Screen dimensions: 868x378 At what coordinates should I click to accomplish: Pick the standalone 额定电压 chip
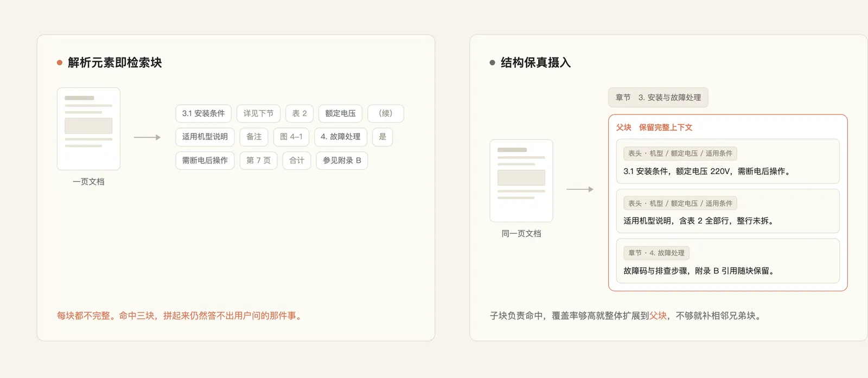point(340,113)
